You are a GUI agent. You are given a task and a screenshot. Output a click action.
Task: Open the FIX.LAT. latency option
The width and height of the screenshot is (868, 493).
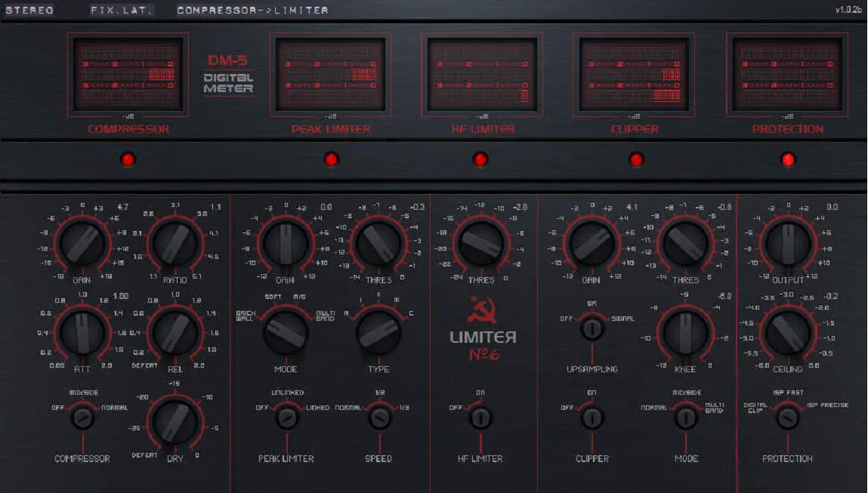(x=121, y=10)
